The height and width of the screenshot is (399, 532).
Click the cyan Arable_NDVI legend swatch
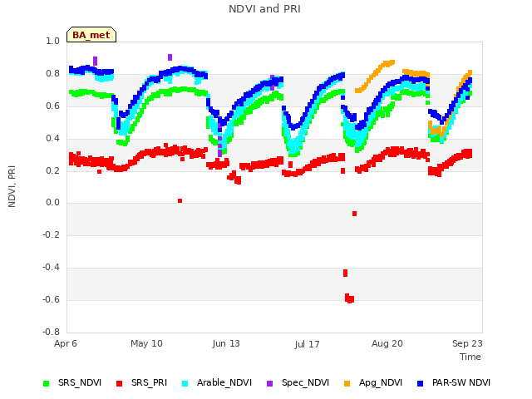185,383
